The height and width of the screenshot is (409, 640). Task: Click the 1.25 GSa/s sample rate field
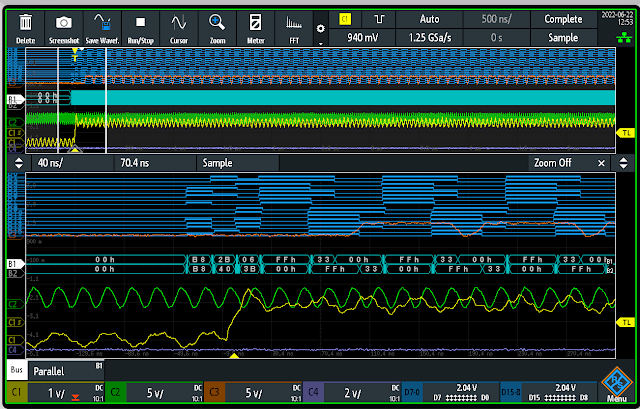[x=430, y=37]
